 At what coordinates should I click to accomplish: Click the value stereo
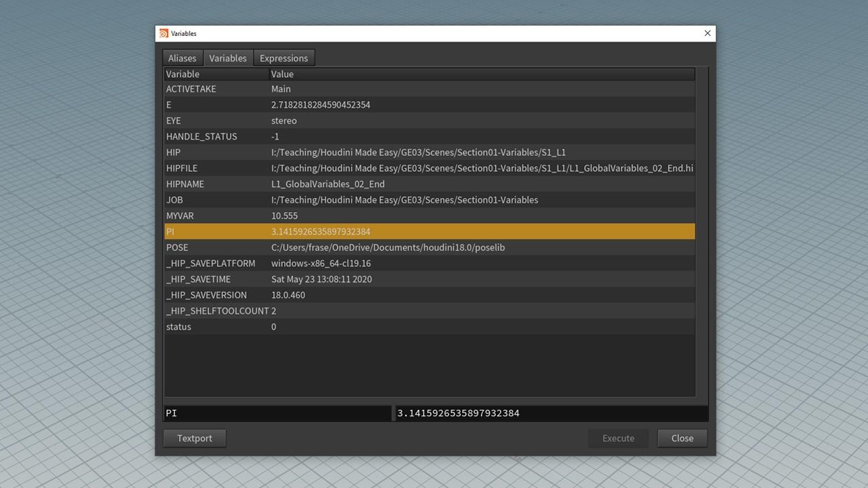284,121
